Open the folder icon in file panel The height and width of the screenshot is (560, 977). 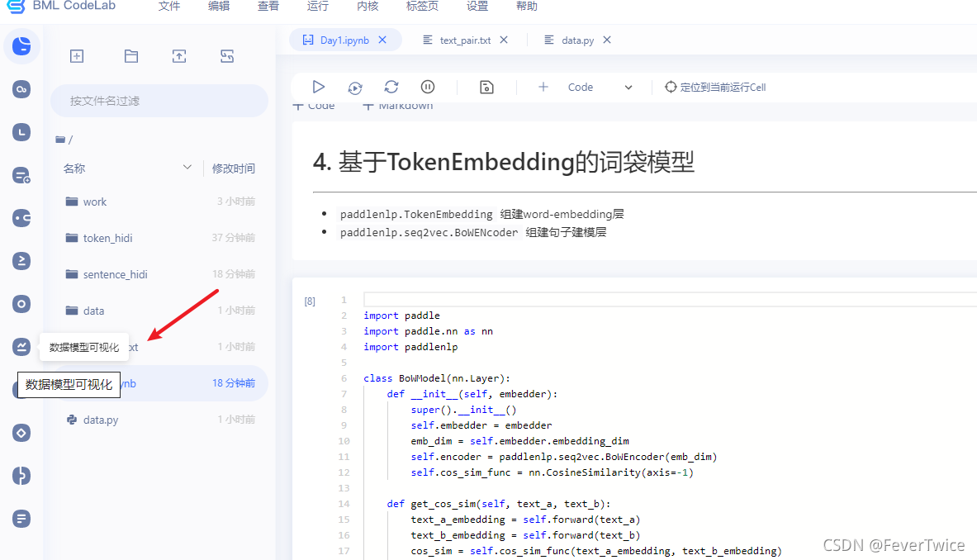point(130,56)
